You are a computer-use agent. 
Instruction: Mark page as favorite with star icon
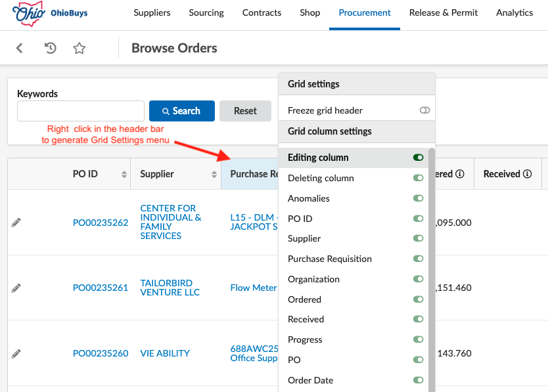[80, 48]
